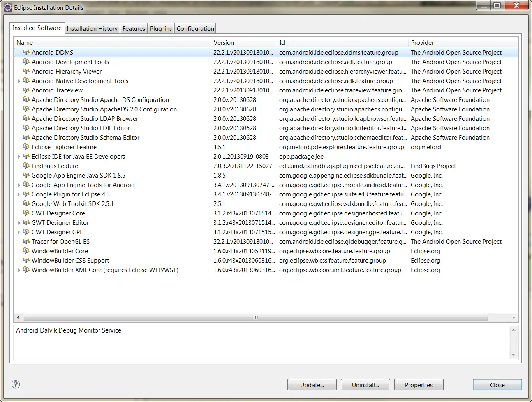Sort list by Version column header
The image size is (532, 402).
pyautogui.click(x=244, y=42)
